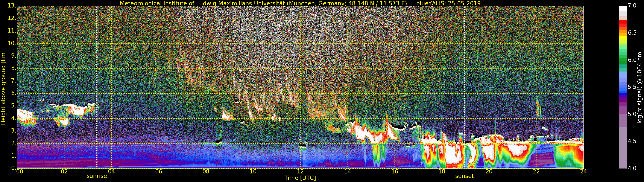Screen dimensions: 644x182
Task: Click the 'sunset' label under the time axis
Action: pyautogui.click(x=465, y=176)
